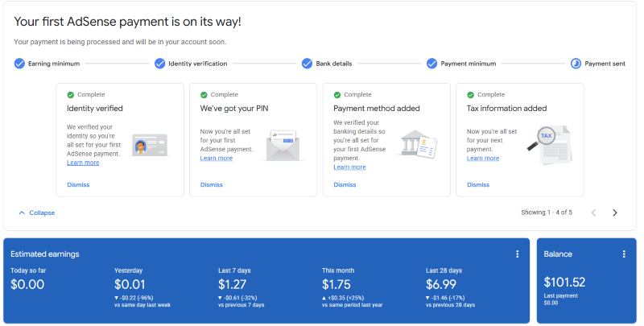Screen dimensions: 644x326
Task: Open Balance card three-dot menu
Action: 624,254
